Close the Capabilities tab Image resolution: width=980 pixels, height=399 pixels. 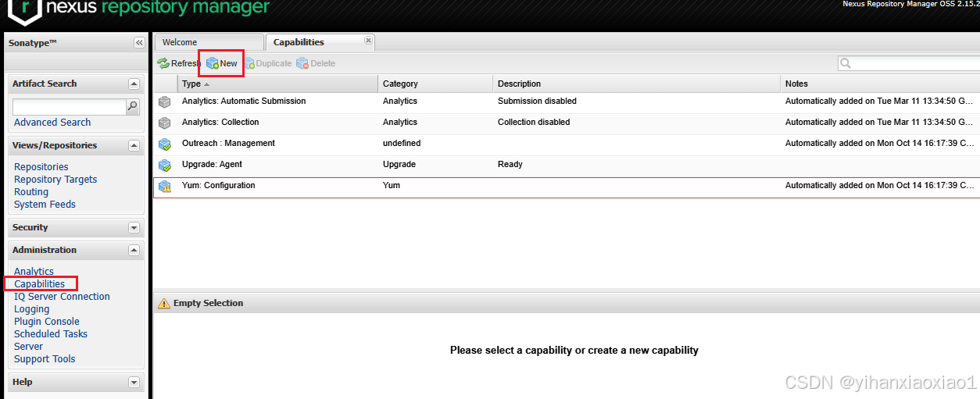pyautogui.click(x=369, y=41)
